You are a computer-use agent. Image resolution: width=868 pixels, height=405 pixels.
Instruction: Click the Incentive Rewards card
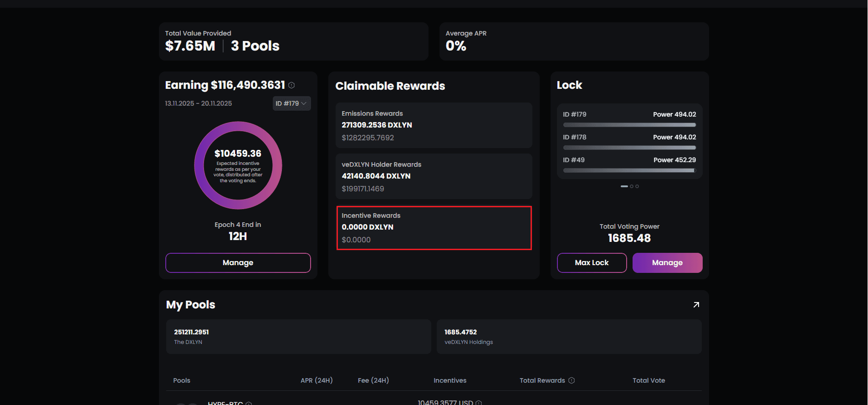pyautogui.click(x=434, y=228)
